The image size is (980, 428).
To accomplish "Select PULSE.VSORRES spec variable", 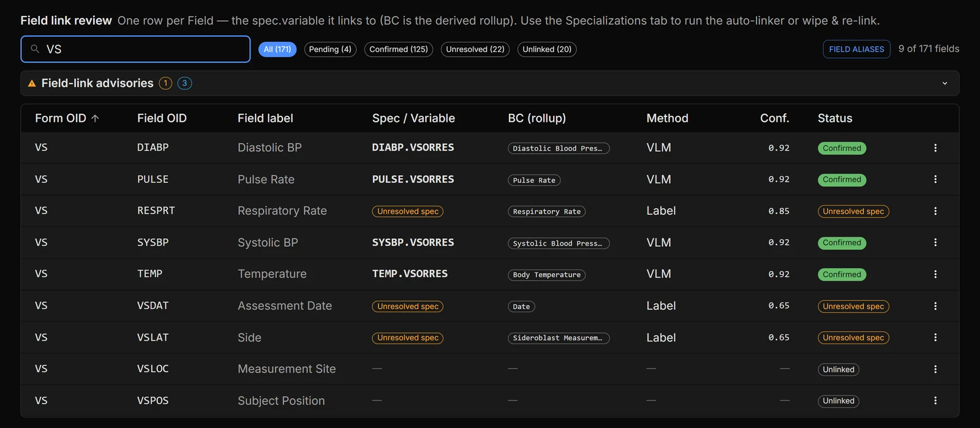I will pyautogui.click(x=413, y=179).
